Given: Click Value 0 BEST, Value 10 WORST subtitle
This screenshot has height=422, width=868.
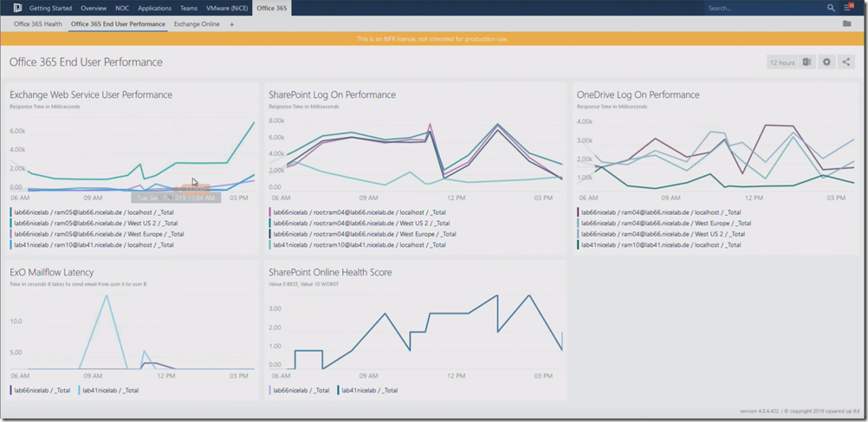Looking at the screenshot, I should tap(303, 284).
